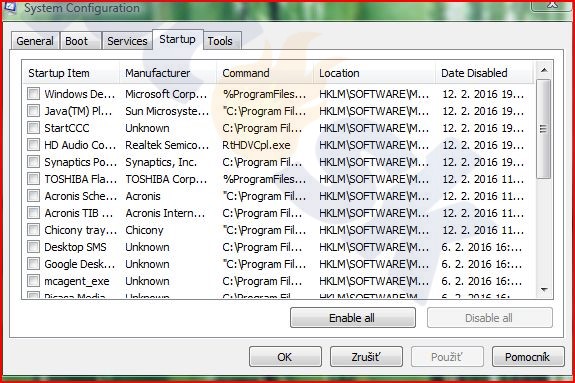Check the Acronis TIB checkbox
Screen dimensions: 575x383
click(33, 212)
